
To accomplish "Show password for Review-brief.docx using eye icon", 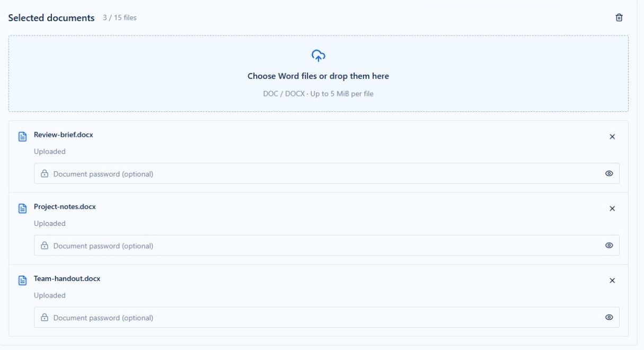I will coord(609,173).
